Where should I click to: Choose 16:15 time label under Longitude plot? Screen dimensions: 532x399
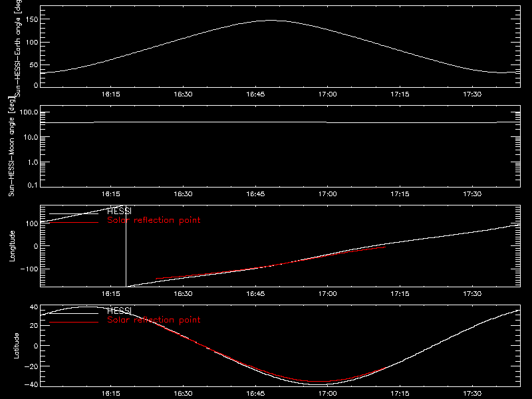[110, 293]
